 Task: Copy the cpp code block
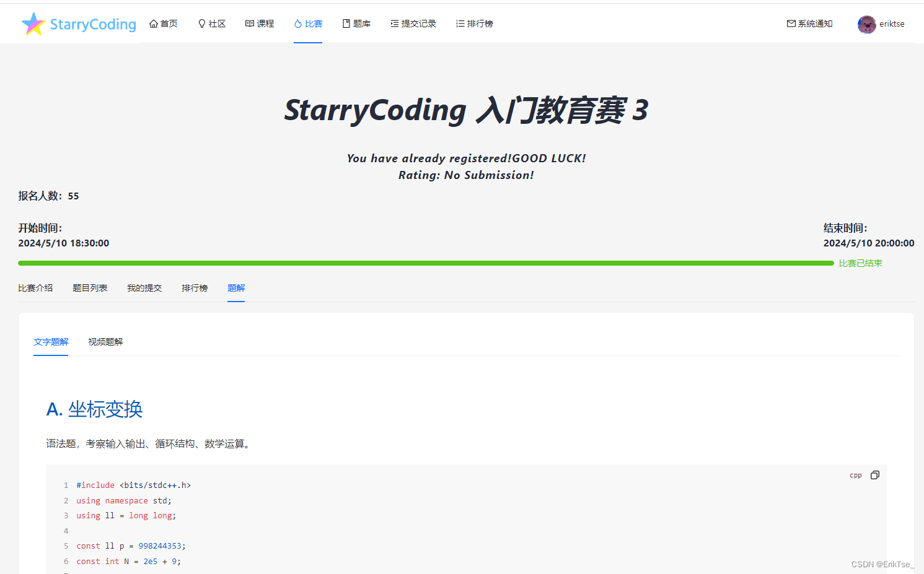point(874,475)
